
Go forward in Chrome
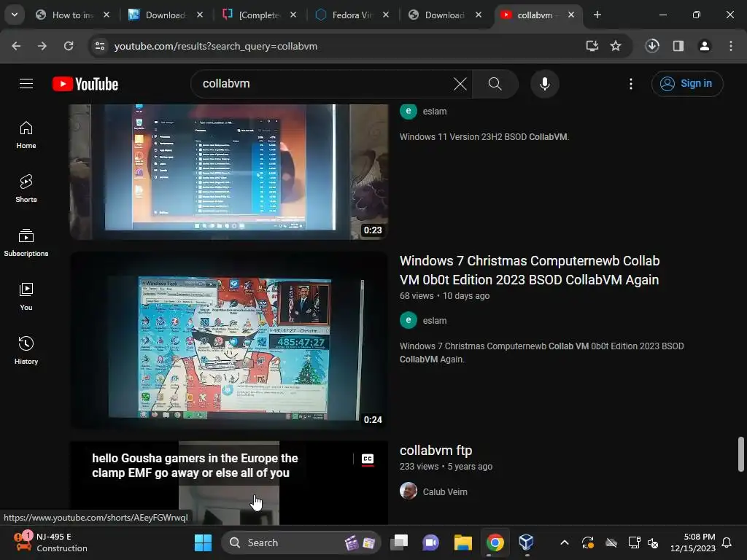point(42,46)
